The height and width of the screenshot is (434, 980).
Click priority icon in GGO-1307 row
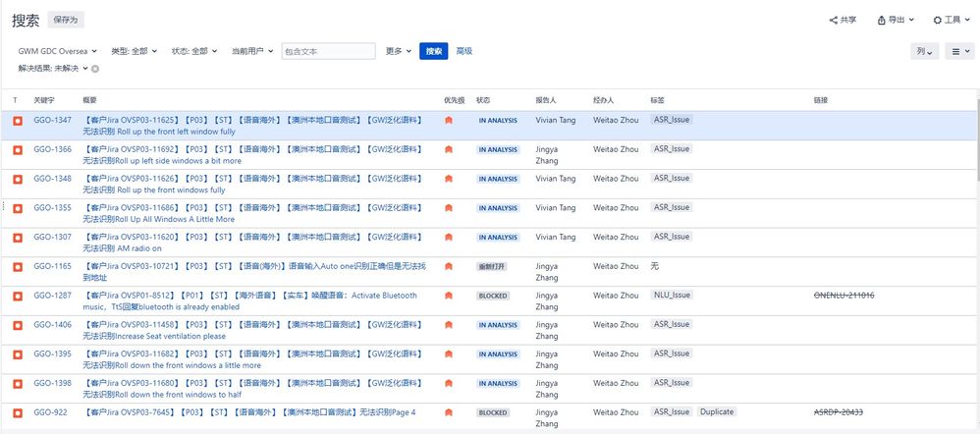448,237
